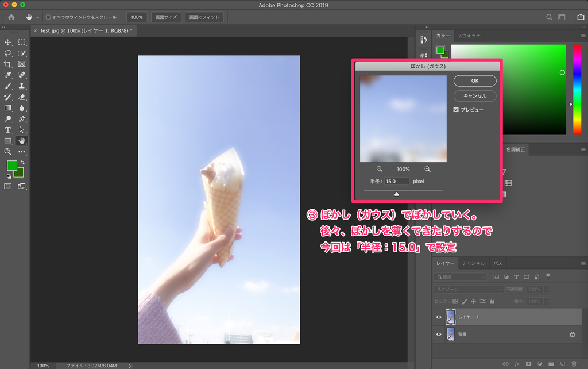Select the Frame tool
The height and width of the screenshot is (369, 588).
pos(22,64)
